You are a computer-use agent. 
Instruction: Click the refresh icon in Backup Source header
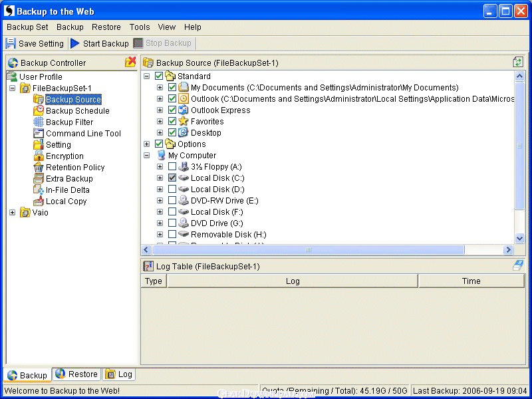[518, 62]
